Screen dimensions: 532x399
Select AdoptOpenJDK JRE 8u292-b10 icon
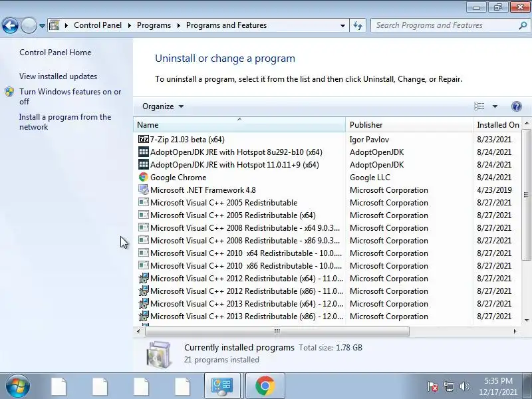coord(144,152)
